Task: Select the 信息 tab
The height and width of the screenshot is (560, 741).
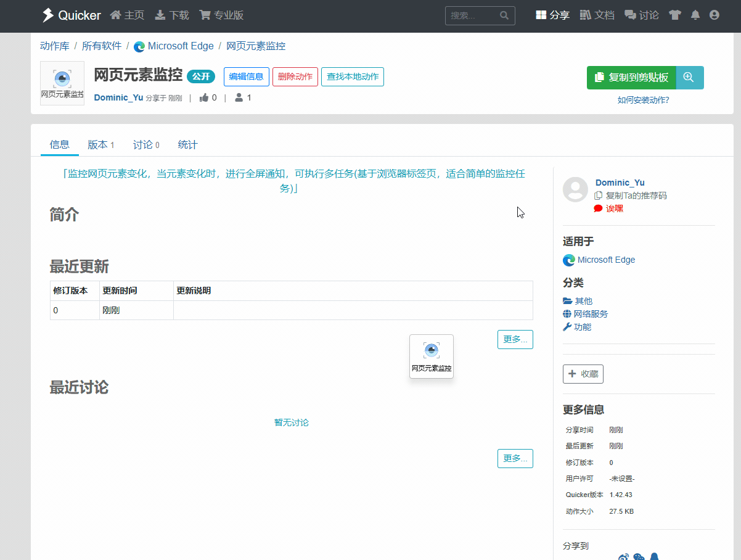Action: tap(60, 145)
